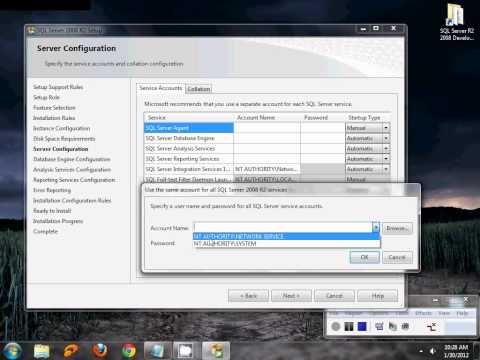Click the Service column header
The height and width of the screenshot is (360, 480).
[189, 118]
